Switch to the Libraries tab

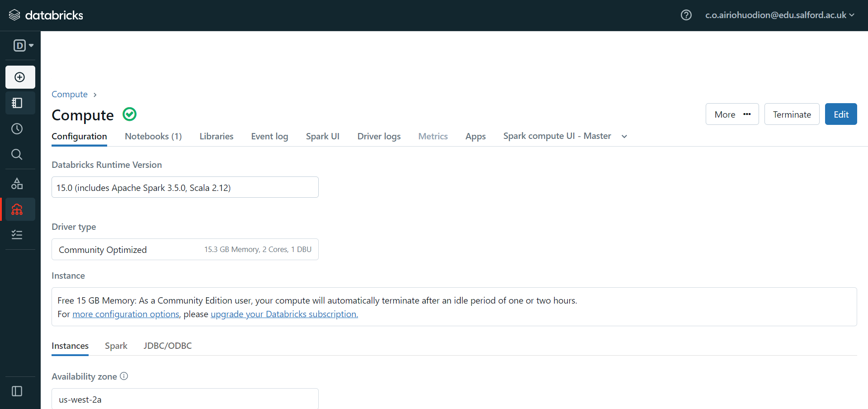pyautogui.click(x=217, y=136)
